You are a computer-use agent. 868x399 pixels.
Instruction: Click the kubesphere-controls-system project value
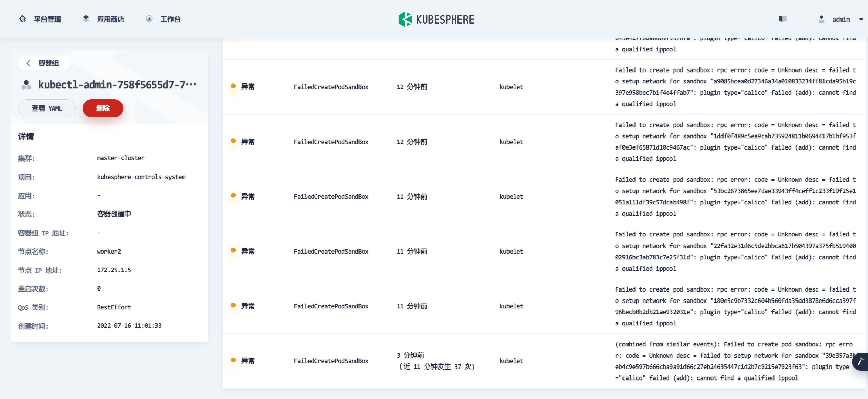(x=141, y=177)
